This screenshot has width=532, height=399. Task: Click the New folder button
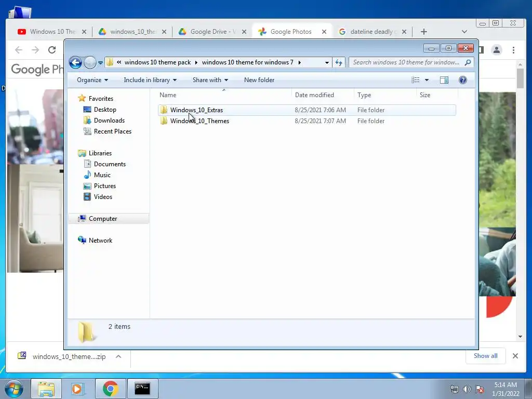259,80
